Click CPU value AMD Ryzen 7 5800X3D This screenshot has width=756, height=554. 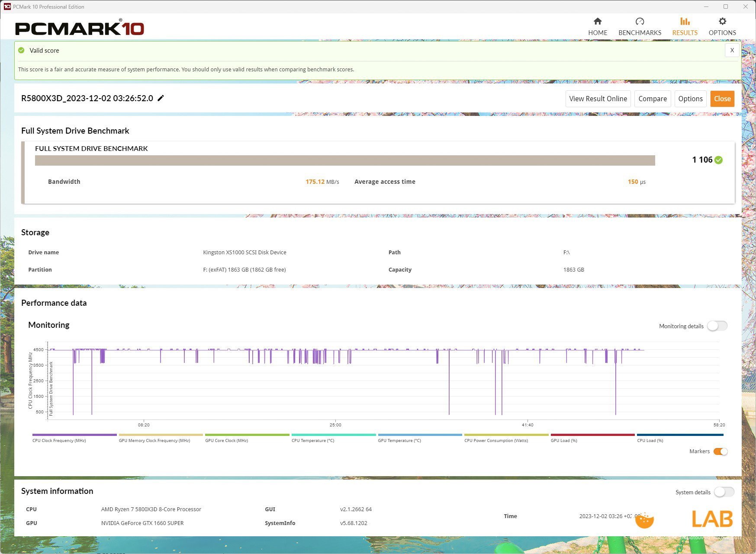151,509
